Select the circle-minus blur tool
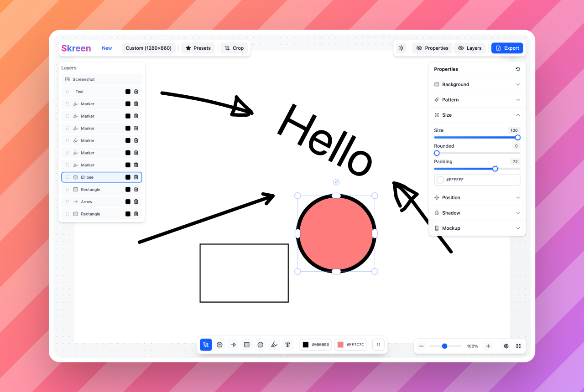584x392 pixels. click(219, 345)
